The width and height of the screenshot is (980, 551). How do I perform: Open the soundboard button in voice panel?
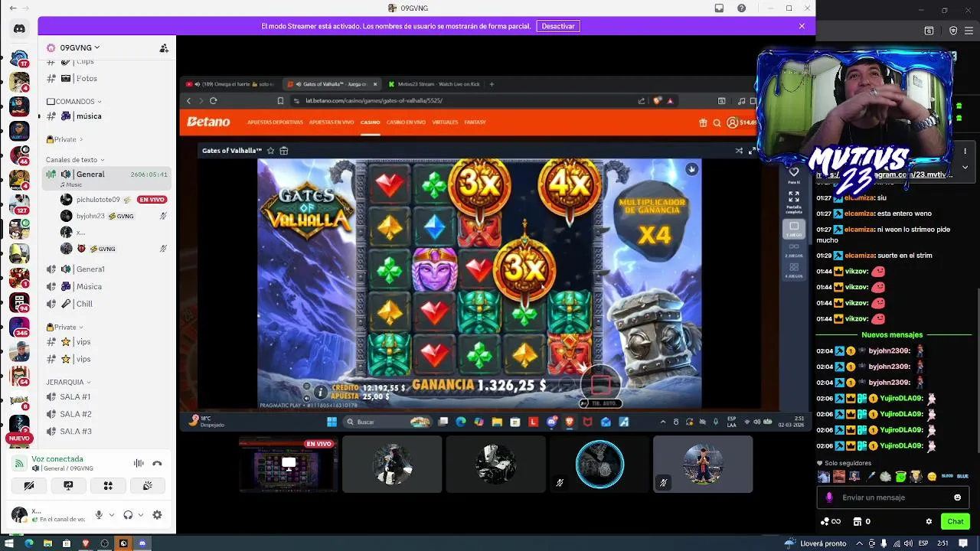[148, 485]
